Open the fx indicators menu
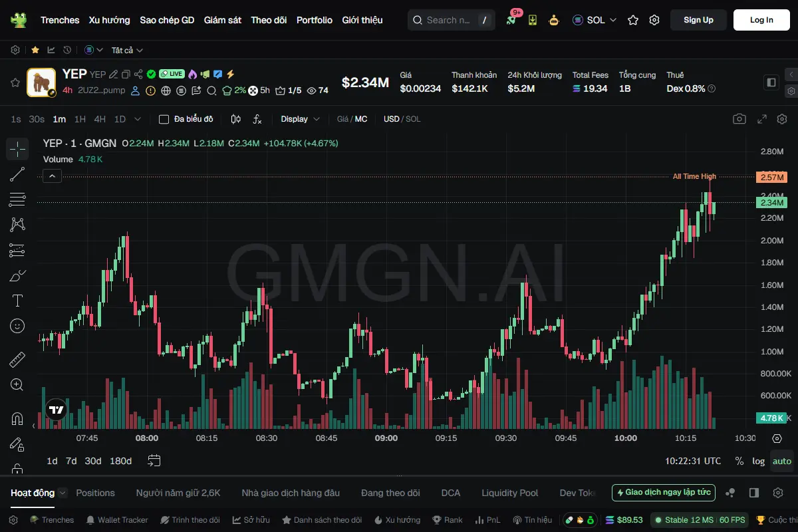The image size is (798, 532). click(257, 119)
